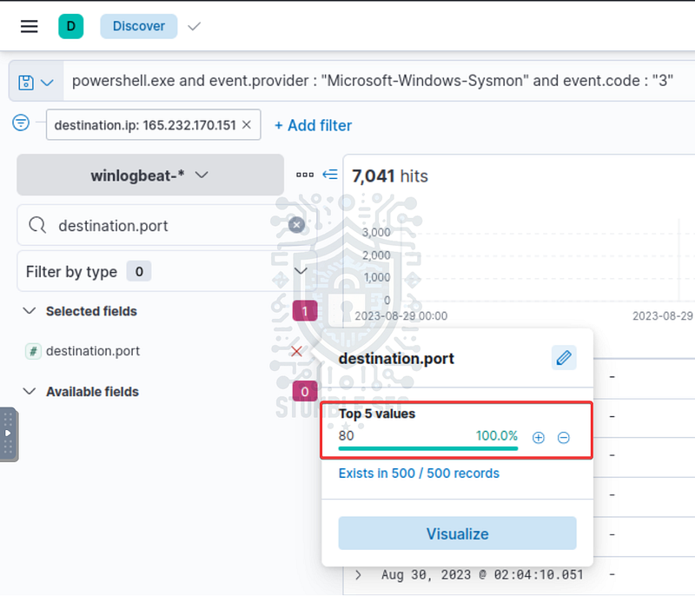
Task: Click the Selected fields count badge 1
Action: (x=305, y=311)
